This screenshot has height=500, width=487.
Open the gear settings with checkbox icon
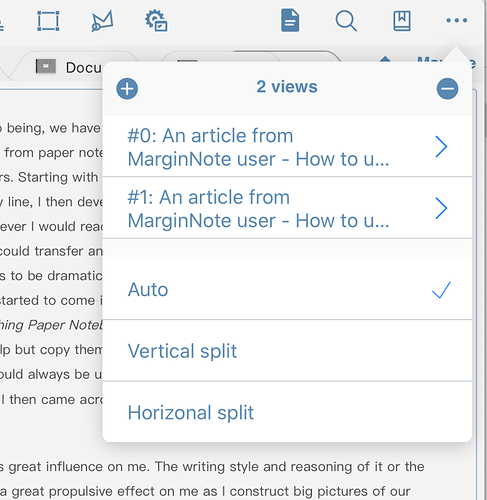click(x=156, y=21)
